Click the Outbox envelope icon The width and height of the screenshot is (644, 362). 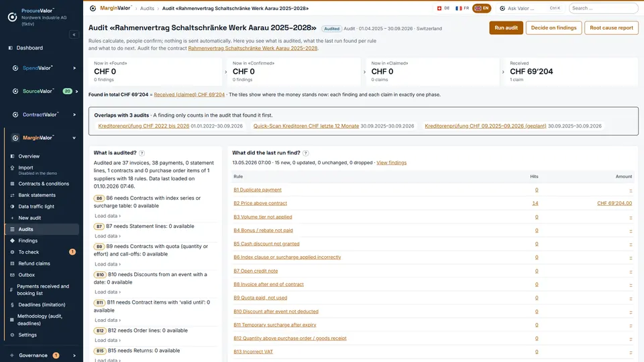coord(12,275)
